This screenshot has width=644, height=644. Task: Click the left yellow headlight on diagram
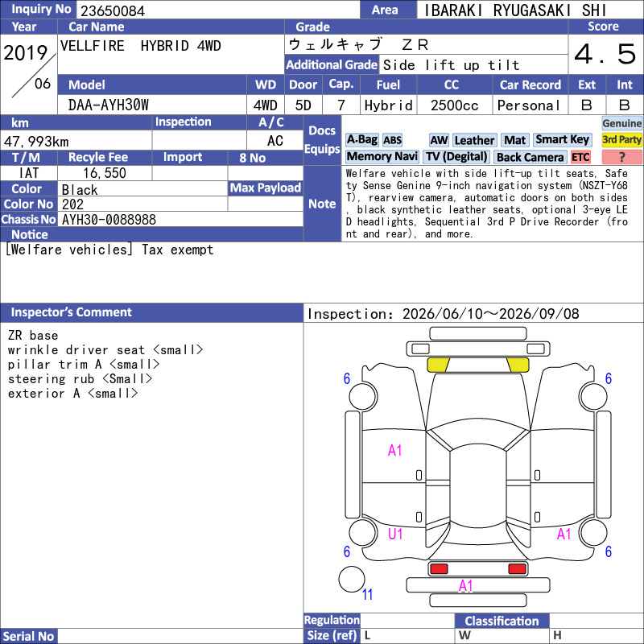pyautogui.click(x=438, y=365)
